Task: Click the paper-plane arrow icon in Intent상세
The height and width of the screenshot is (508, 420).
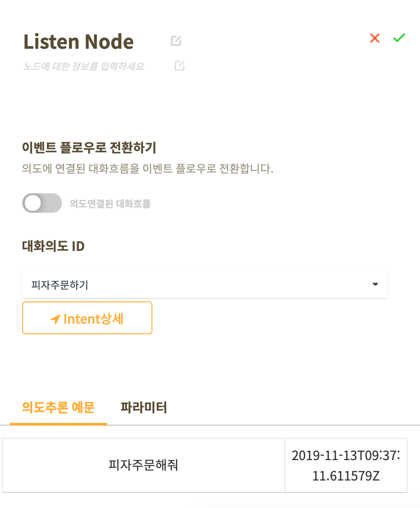Action: (55, 319)
